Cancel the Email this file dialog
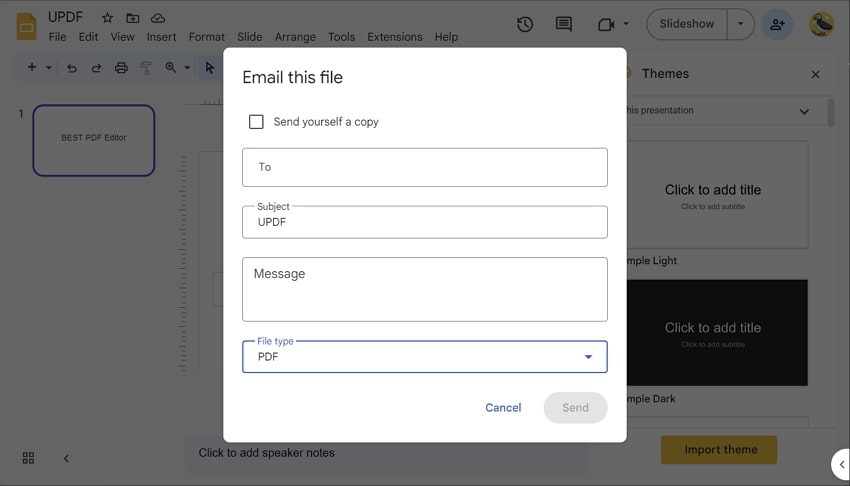850x486 pixels. click(503, 407)
